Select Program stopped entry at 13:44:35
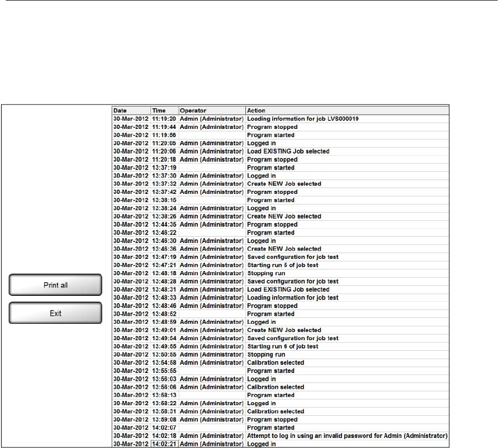 272,225
